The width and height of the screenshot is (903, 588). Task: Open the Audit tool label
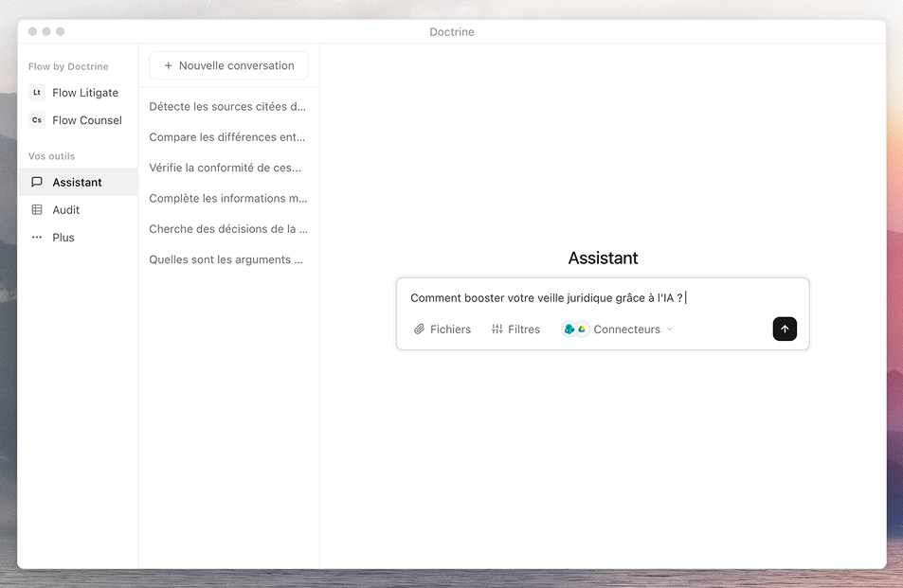65,210
